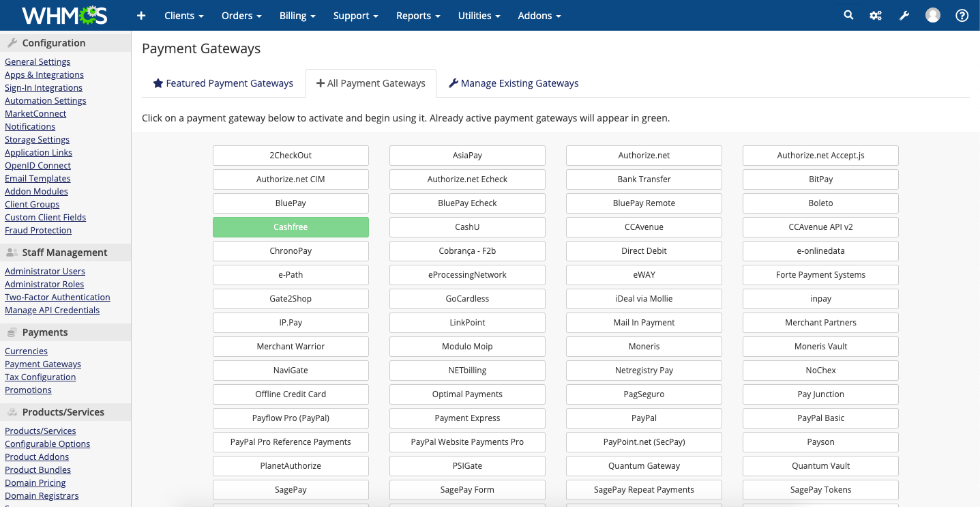Go to Fraud Protection
The height and width of the screenshot is (507, 980).
coord(38,230)
